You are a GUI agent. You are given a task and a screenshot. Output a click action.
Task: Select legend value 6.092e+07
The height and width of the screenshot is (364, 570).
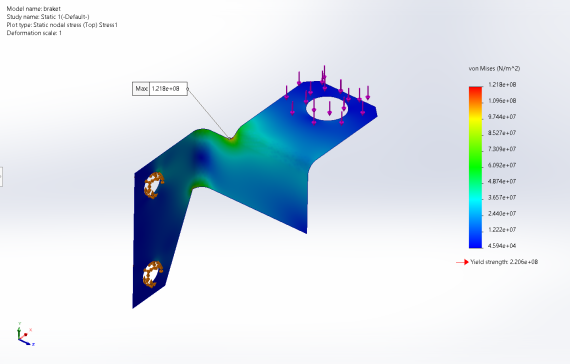pos(502,165)
